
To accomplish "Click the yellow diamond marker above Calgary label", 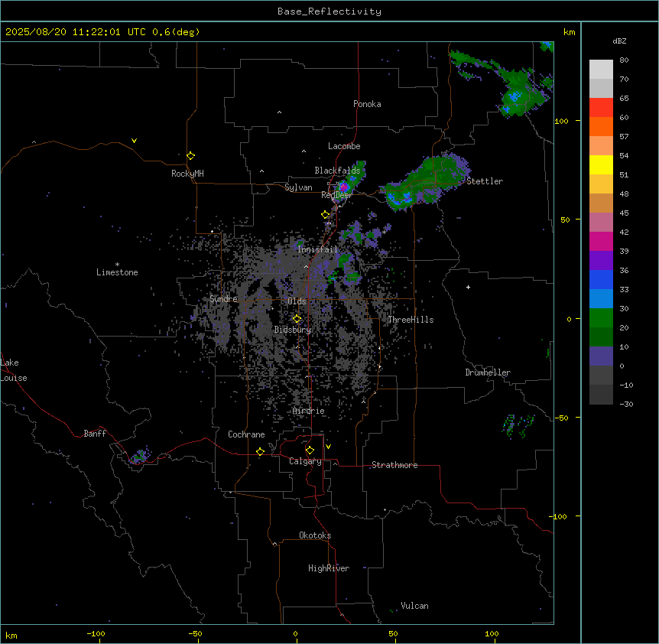I will coord(310,450).
